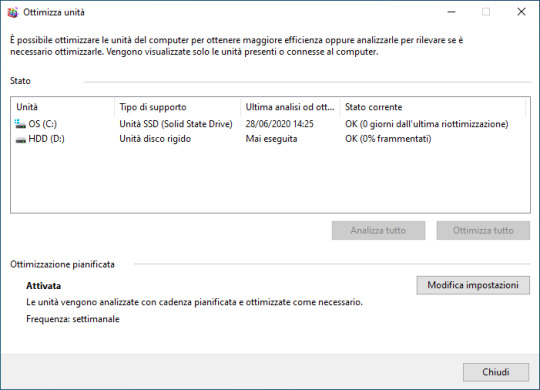The image size is (540, 390).
Task: Click the OK (0% frammentati) status
Action: [x=388, y=139]
